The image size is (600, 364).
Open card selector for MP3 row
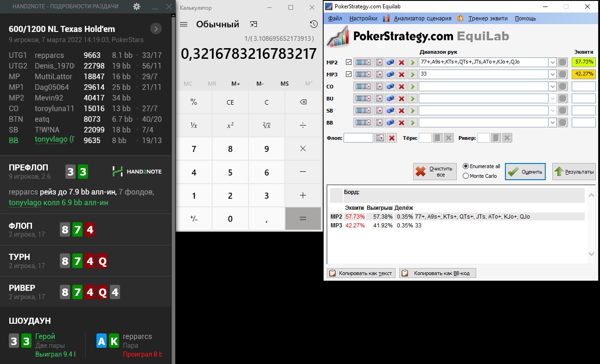(379, 74)
